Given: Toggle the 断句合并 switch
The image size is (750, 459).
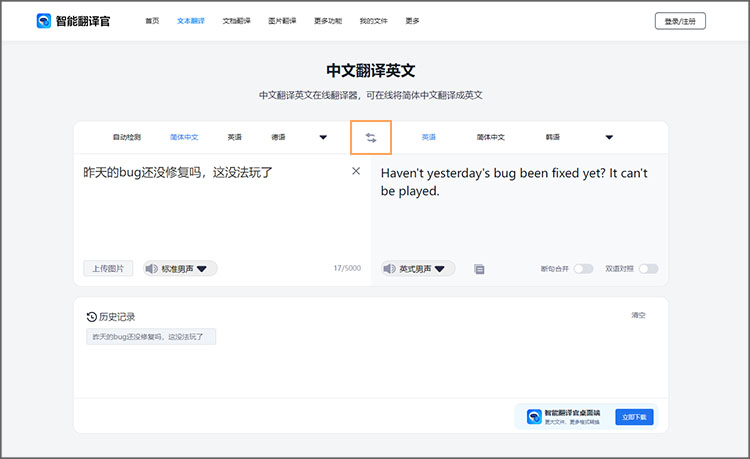Looking at the screenshot, I should pyautogui.click(x=583, y=269).
